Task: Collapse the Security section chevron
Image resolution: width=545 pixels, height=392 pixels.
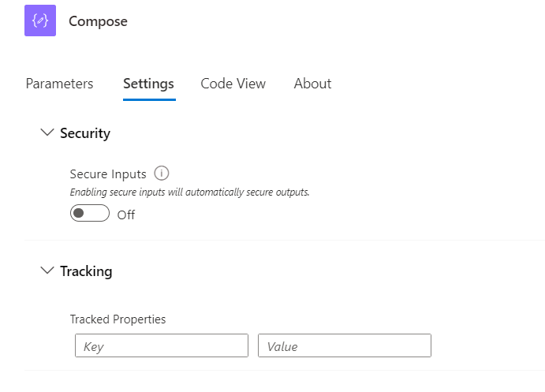Action: 47,133
